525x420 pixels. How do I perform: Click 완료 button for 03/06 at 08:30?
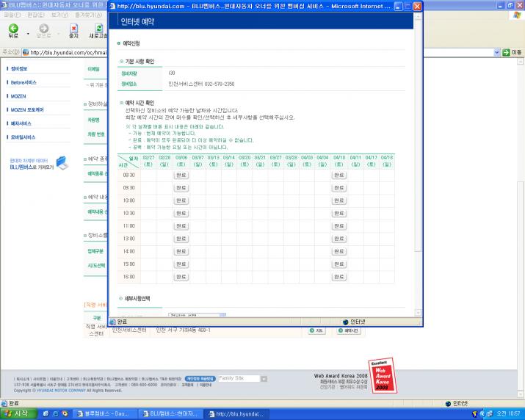181,175
